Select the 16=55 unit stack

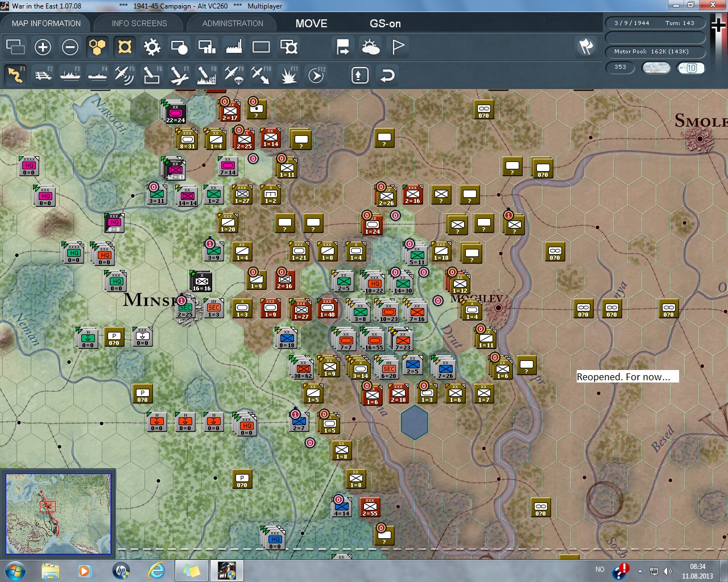(x=374, y=340)
